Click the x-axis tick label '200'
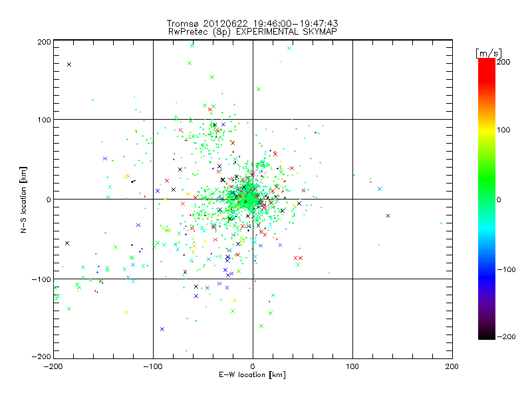The width and height of the screenshot is (532, 399). pos(452,367)
